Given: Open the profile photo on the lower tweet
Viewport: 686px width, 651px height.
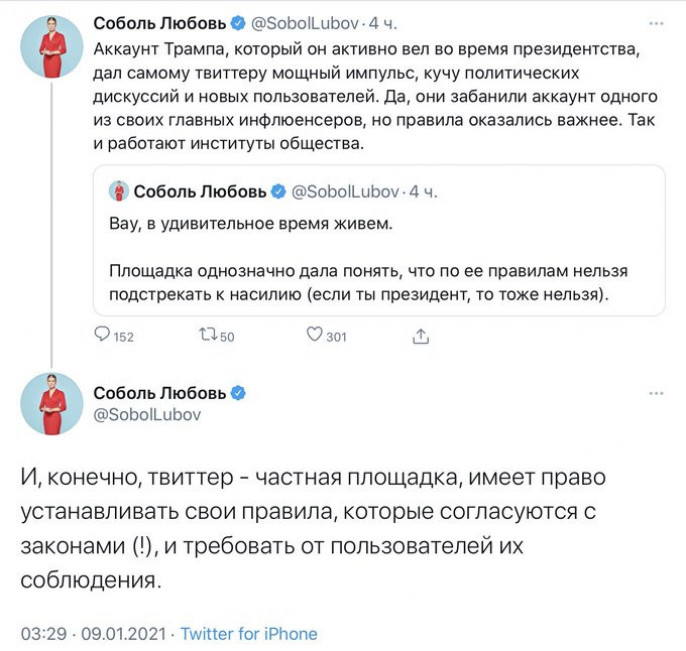Looking at the screenshot, I should [51, 403].
